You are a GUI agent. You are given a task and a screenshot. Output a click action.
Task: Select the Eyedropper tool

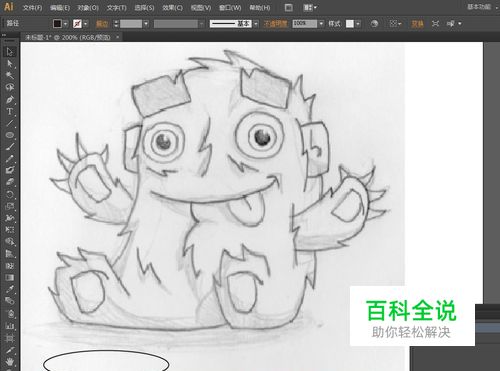click(x=10, y=289)
